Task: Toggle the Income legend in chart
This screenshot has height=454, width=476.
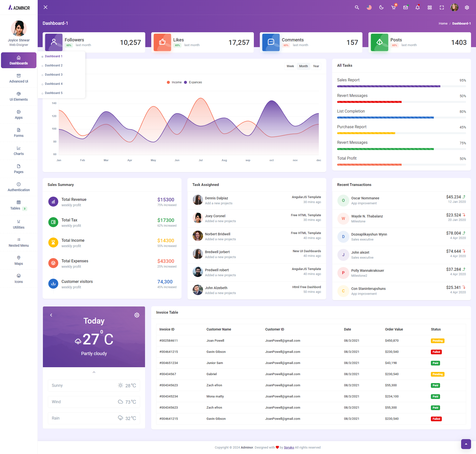Action: (x=174, y=82)
